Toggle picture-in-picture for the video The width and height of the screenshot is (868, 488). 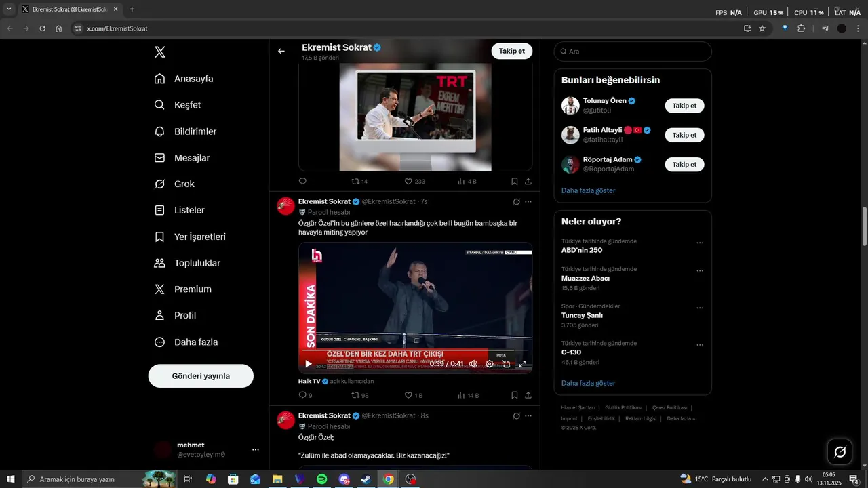(x=506, y=364)
